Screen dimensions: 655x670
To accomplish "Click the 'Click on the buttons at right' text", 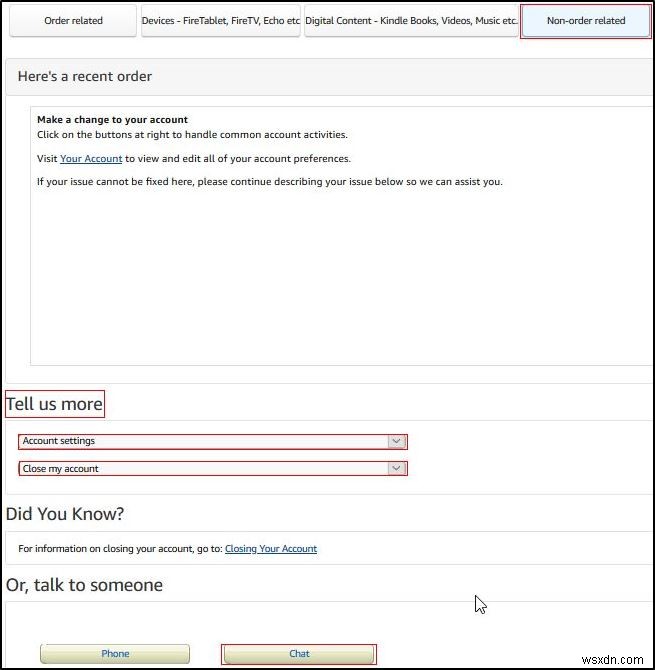I will (x=192, y=134).
